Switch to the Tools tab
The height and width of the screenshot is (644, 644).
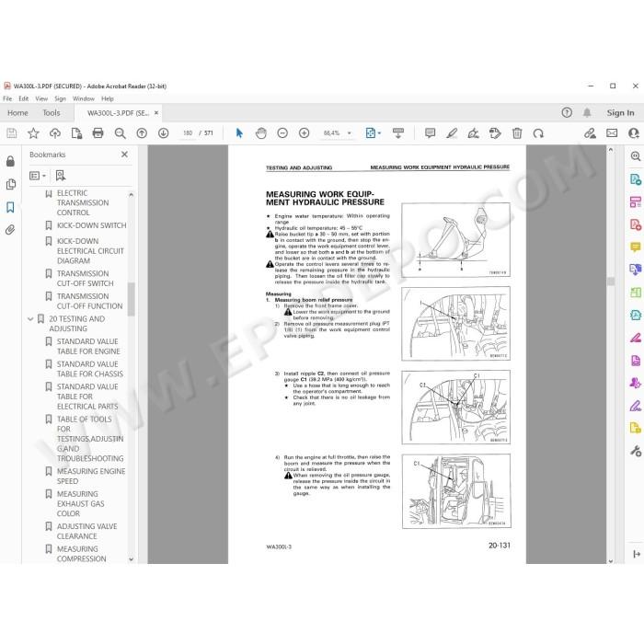[x=52, y=112]
